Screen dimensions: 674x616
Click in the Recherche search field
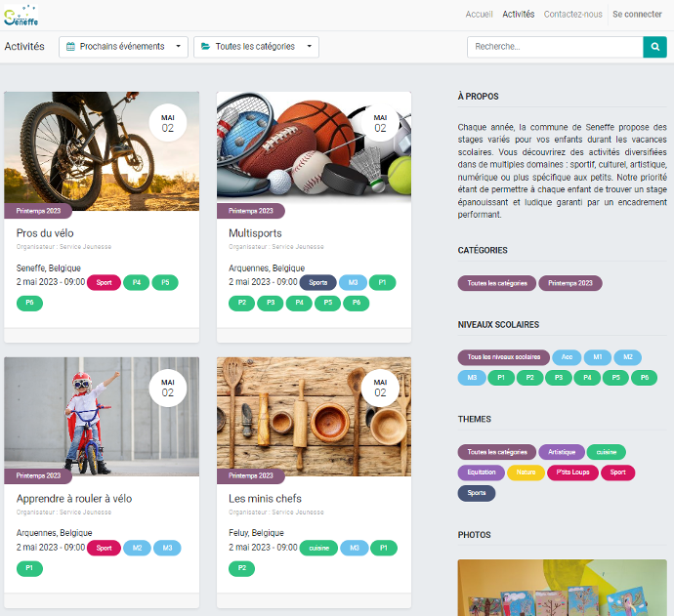554,46
